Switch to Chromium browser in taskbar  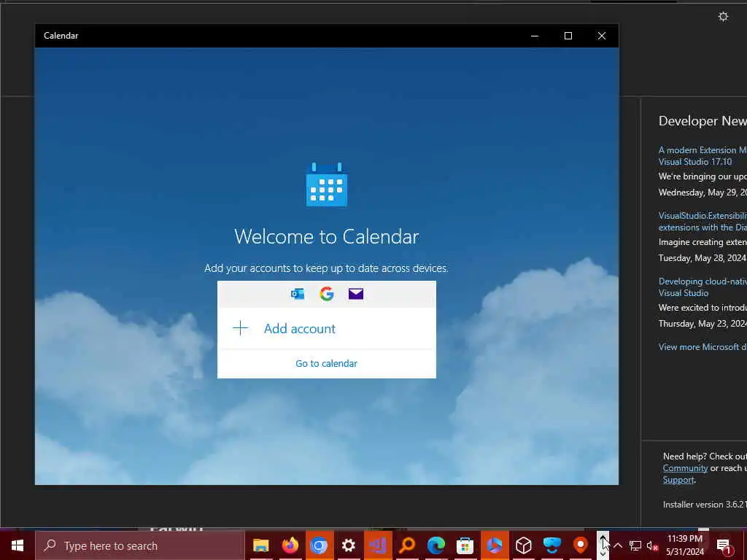click(x=319, y=545)
